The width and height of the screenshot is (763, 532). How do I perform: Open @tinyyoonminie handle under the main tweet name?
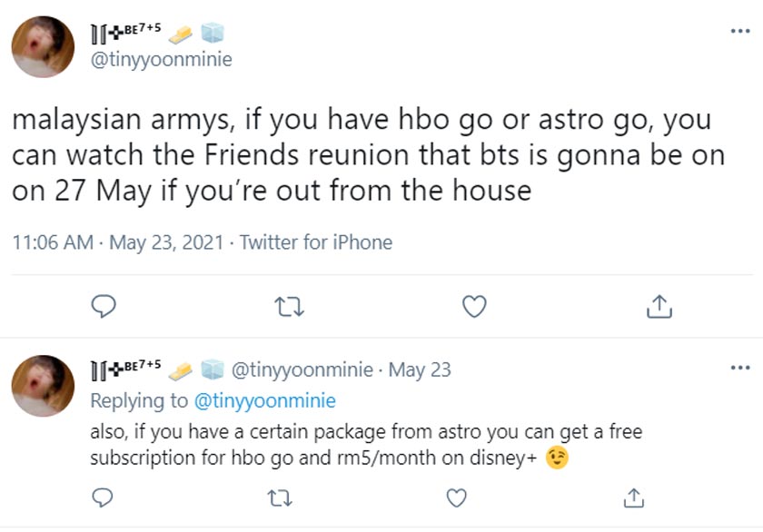coord(162,60)
